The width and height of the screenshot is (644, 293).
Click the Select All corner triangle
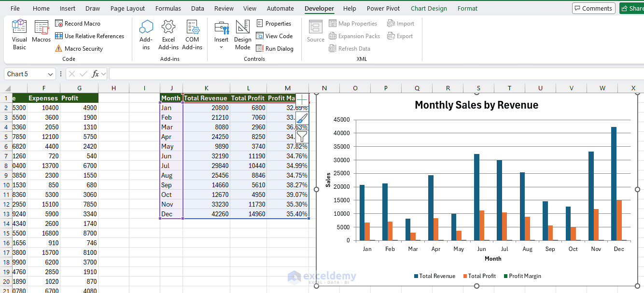(6, 88)
